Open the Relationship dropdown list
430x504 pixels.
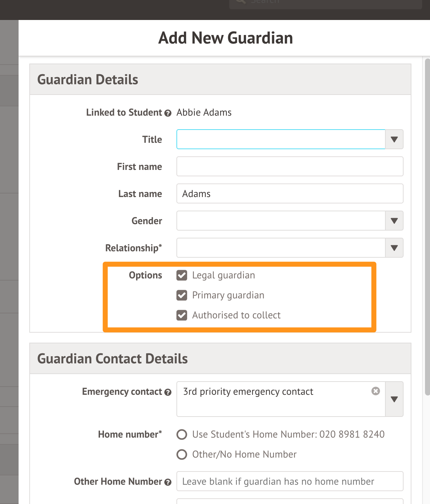(x=394, y=248)
